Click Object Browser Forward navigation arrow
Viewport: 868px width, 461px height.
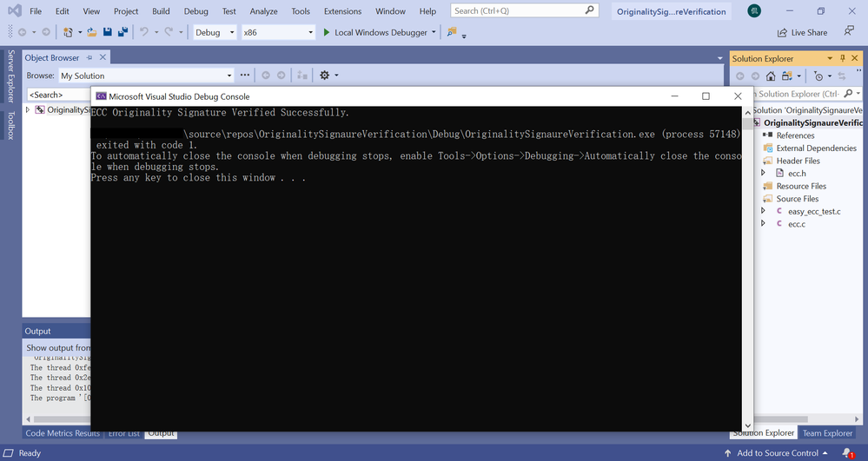tap(282, 76)
